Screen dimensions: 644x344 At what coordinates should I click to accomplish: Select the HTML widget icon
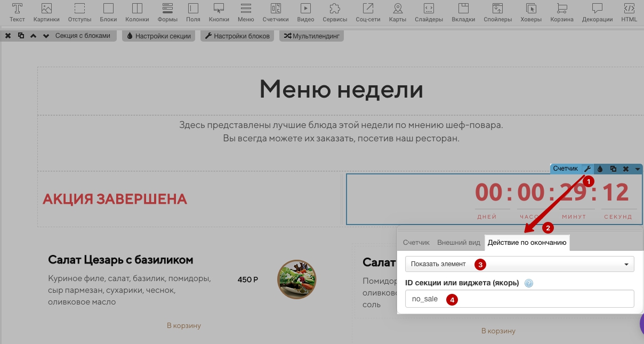tap(629, 13)
